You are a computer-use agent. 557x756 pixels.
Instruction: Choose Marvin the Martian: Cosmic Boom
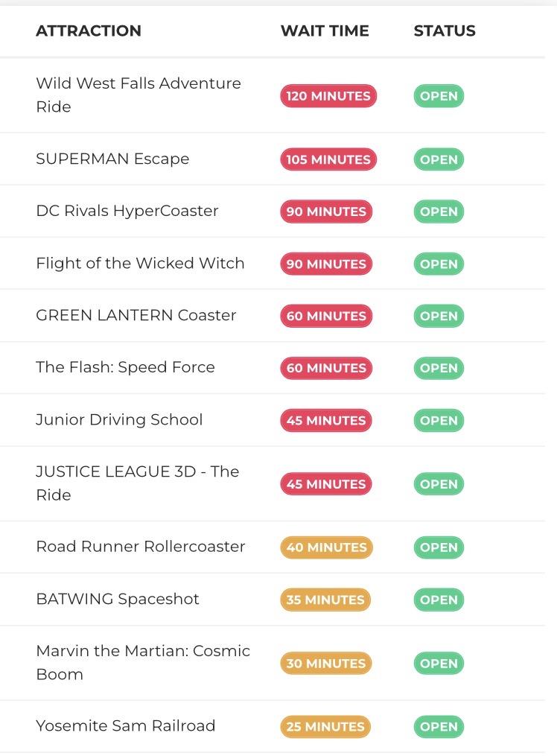coord(143,662)
